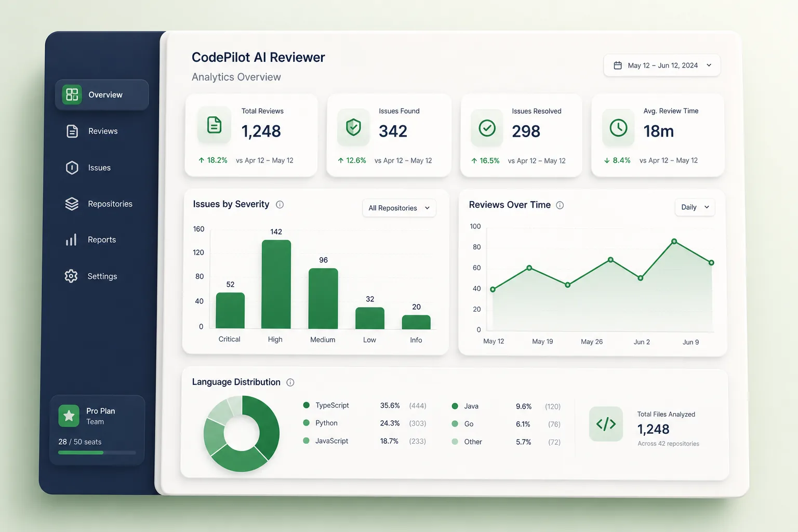Open the May 12 – Jun 12, 2024 date dropdown
Image resolution: width=798 pixels, height=532 pixels.
pyautogui.click(x=662, y=65)
